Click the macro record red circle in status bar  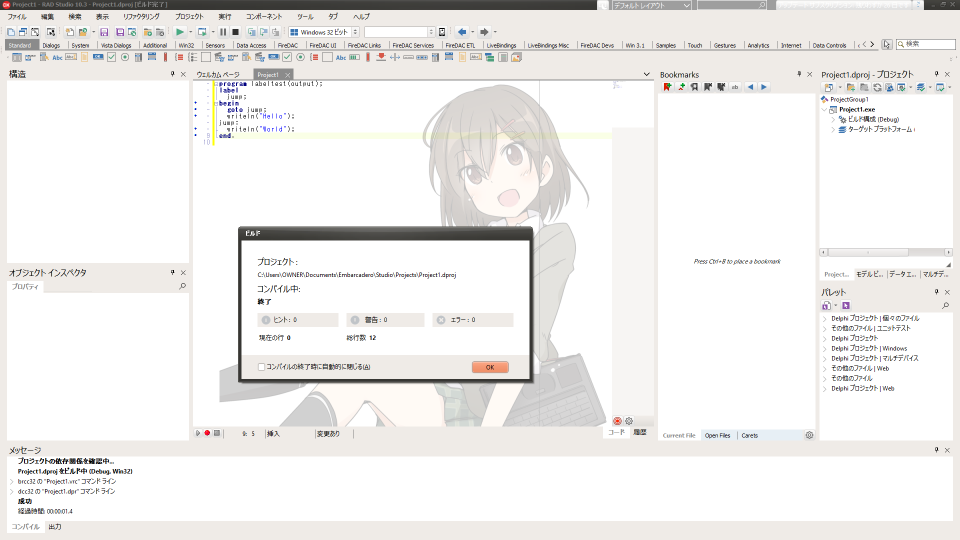207,433
